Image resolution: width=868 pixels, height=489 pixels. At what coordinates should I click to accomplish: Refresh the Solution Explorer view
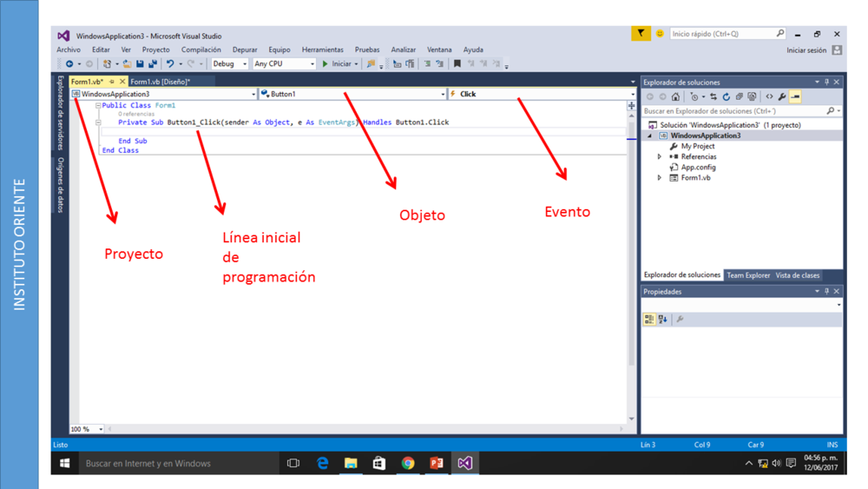point(727,97)
